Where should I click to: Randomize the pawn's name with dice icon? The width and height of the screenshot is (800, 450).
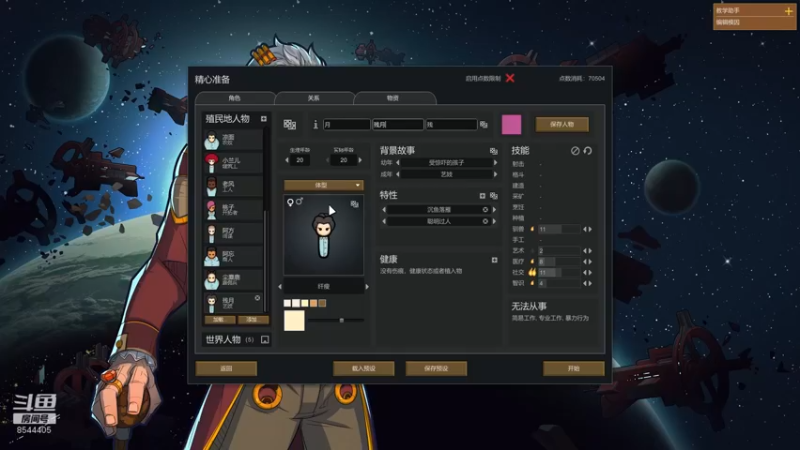pyautogui.click(x=484, y=124)
